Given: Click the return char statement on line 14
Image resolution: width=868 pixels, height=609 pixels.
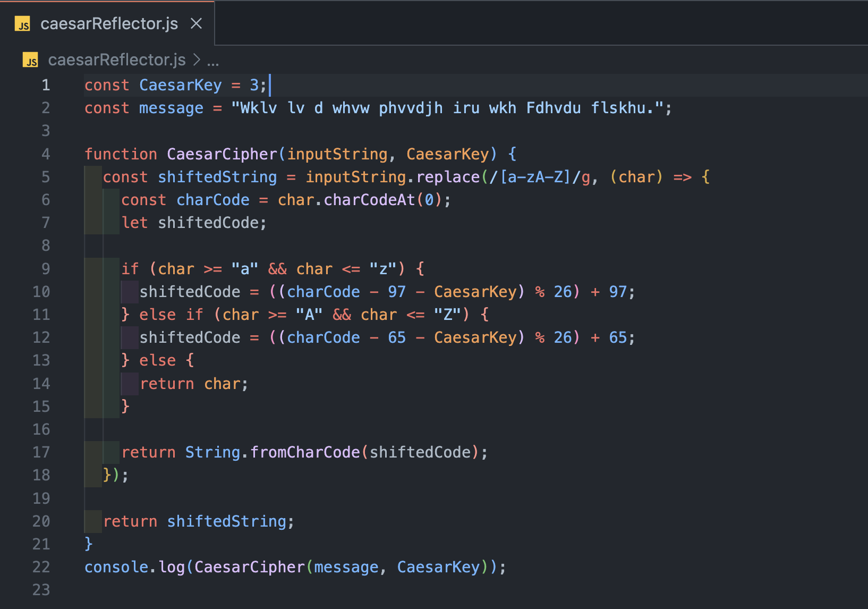Looking at the screenshot, I should 194,383.
